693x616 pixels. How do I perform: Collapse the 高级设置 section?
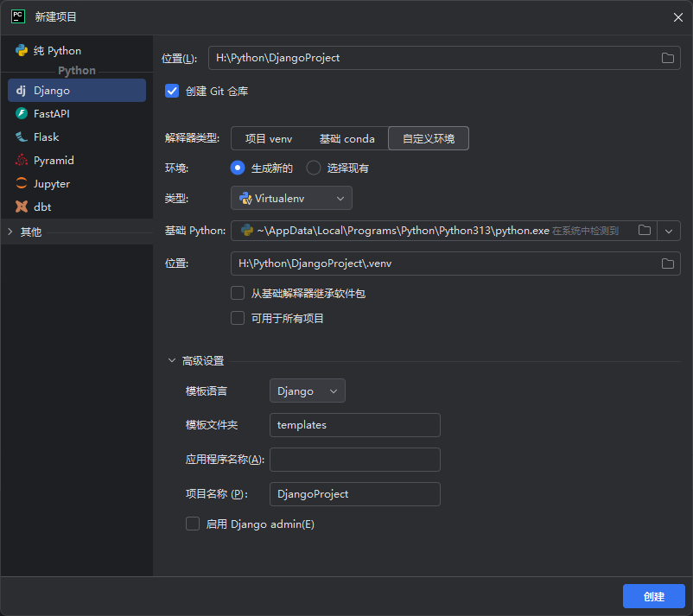pyautogui.click(x=171, y=360)
